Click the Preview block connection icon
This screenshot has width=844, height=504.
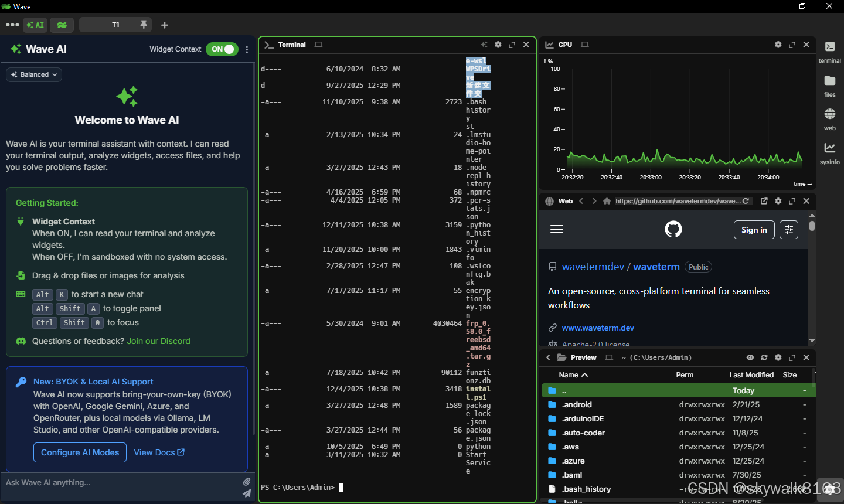coord(609,357)
